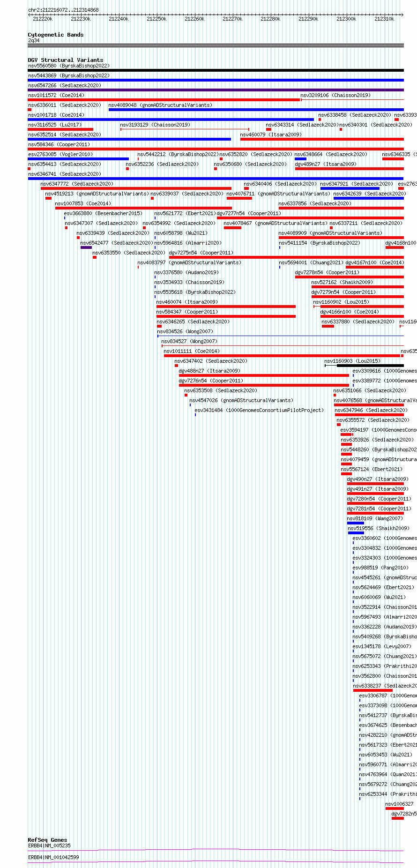Click the black nsv5560580 variant bar
This screenshot has width=417, height=868.
(216, 70)
